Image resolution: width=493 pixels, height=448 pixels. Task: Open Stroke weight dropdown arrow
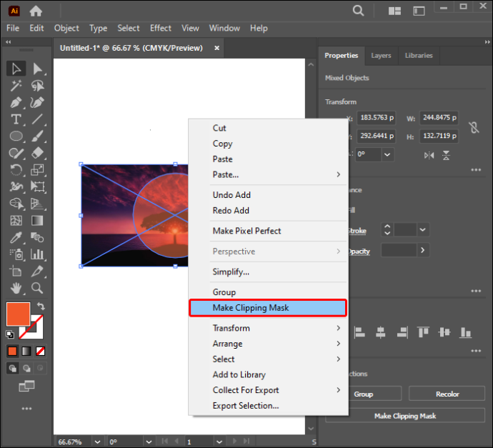(423, 230)
